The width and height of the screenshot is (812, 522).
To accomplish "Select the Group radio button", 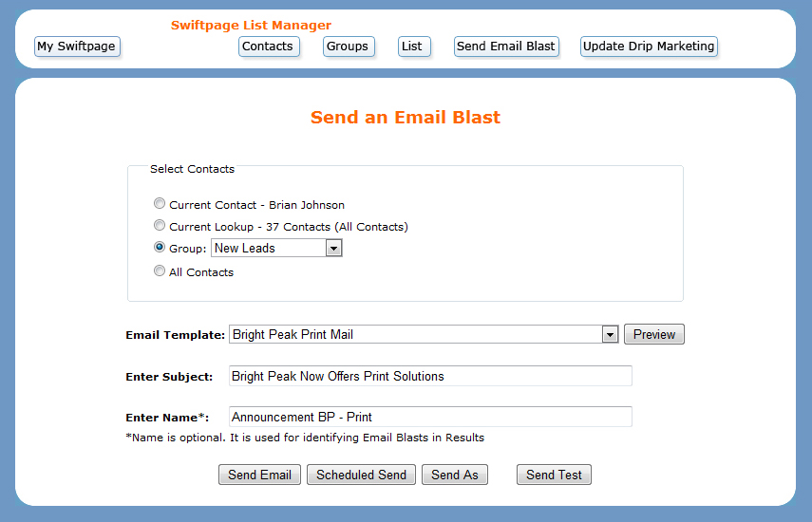I will click(x=160, y=248).
